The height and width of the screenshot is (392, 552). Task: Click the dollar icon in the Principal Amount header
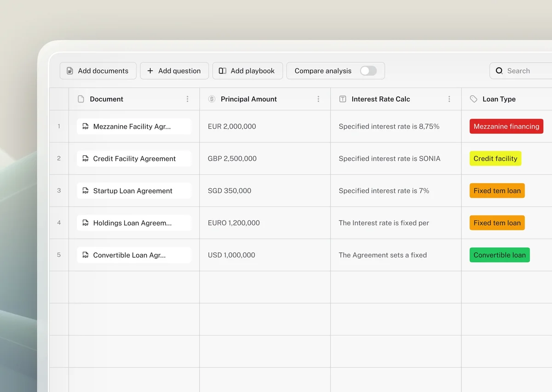[212, 99]
